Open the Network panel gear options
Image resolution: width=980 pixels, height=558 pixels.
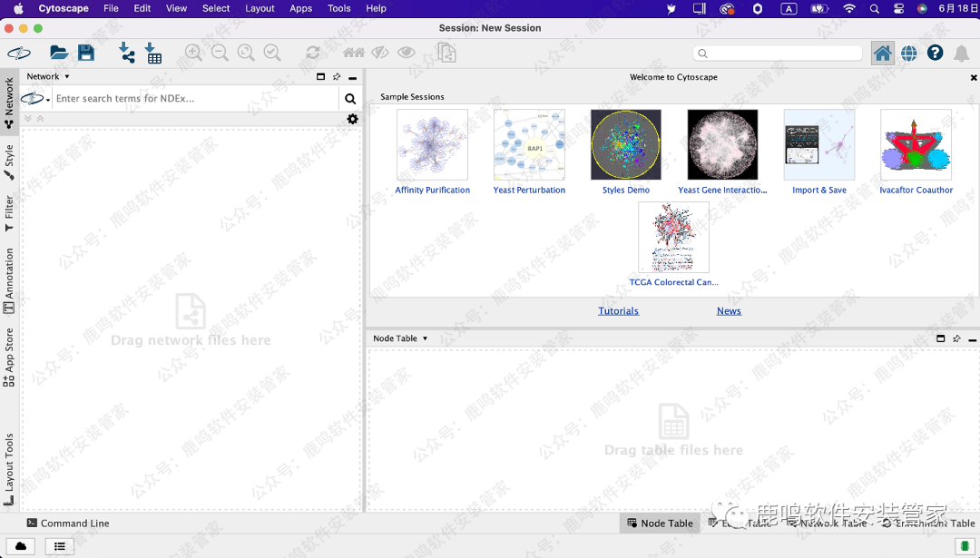[353, 119]
